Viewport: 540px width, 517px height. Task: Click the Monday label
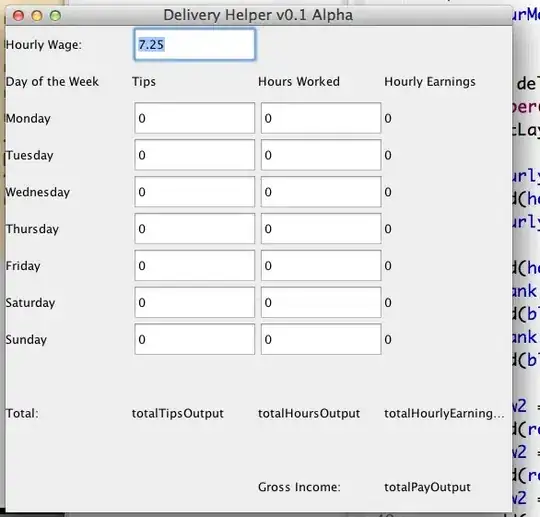click(x=28, y=118)
